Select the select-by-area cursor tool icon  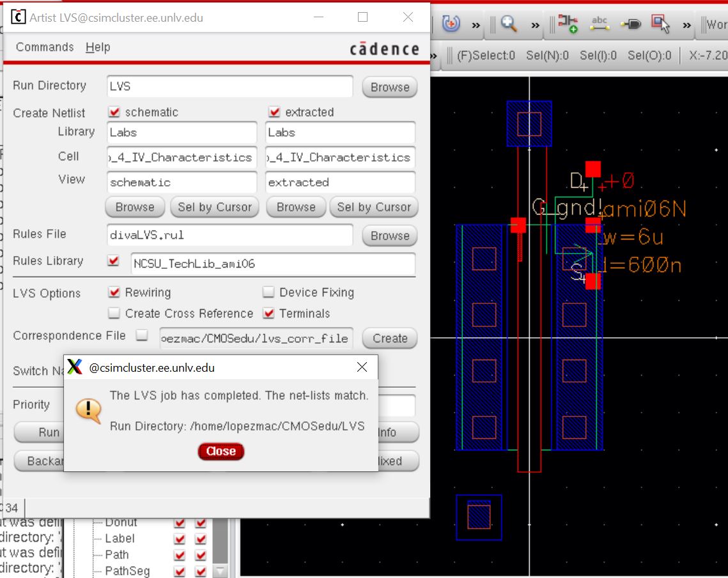(x=660, y=24)
